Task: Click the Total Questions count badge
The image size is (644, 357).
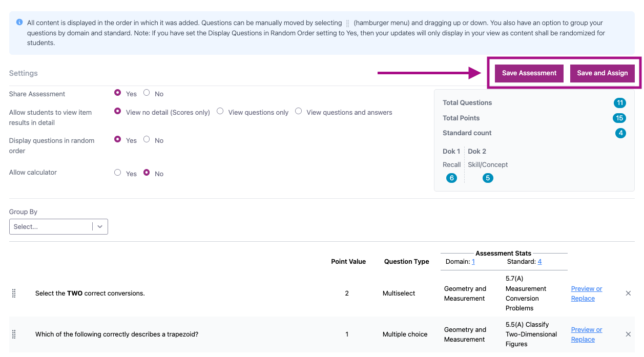Action: pos(619,103)
